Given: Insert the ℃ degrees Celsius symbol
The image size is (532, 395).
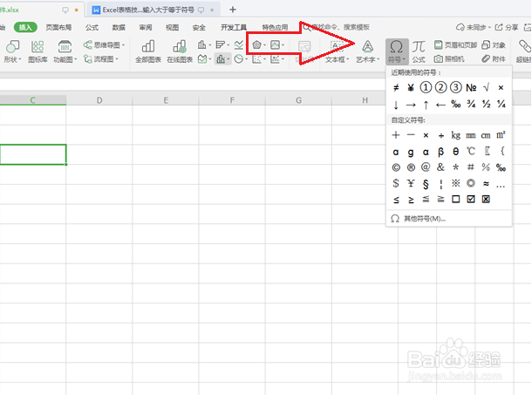Looking at the screenshot, I should point(471,151).
